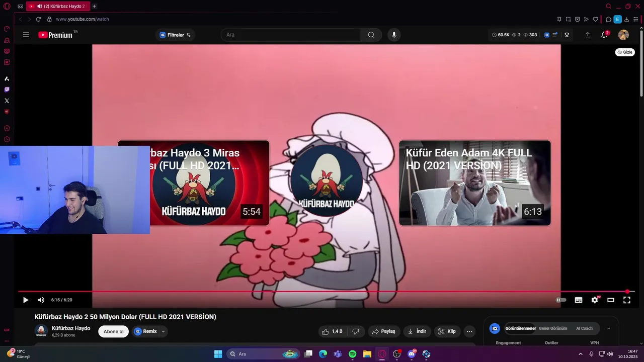Screen dimensions: 644x362
Task: Open Spotify from the taskbar
Action: coord(352,354)
